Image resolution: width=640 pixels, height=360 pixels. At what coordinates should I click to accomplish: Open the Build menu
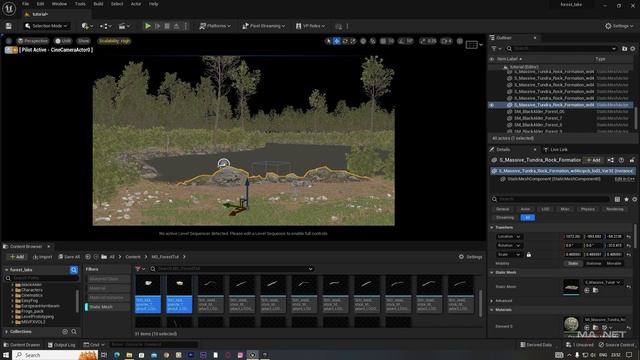click(98, 4)
